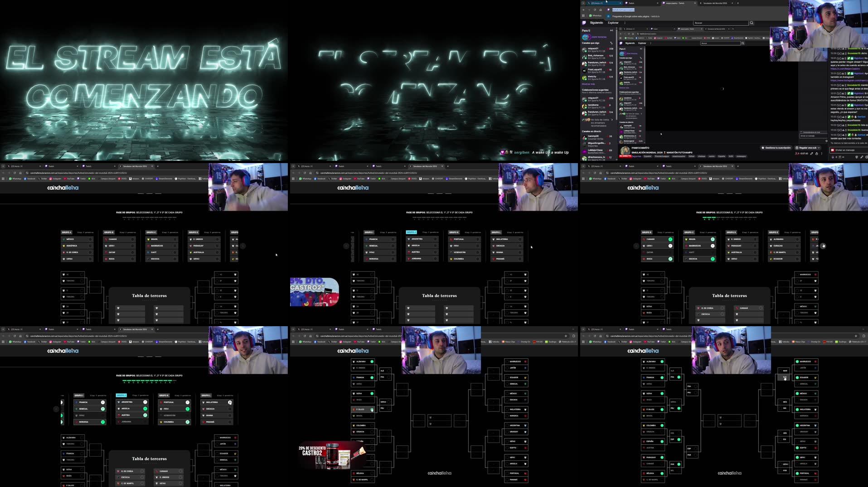Viewport: 868px width, 487px height.
Task: Switch to the Simulador del Mundial 2026 tab
Action: pyautogui.click(x=715, y=3)
